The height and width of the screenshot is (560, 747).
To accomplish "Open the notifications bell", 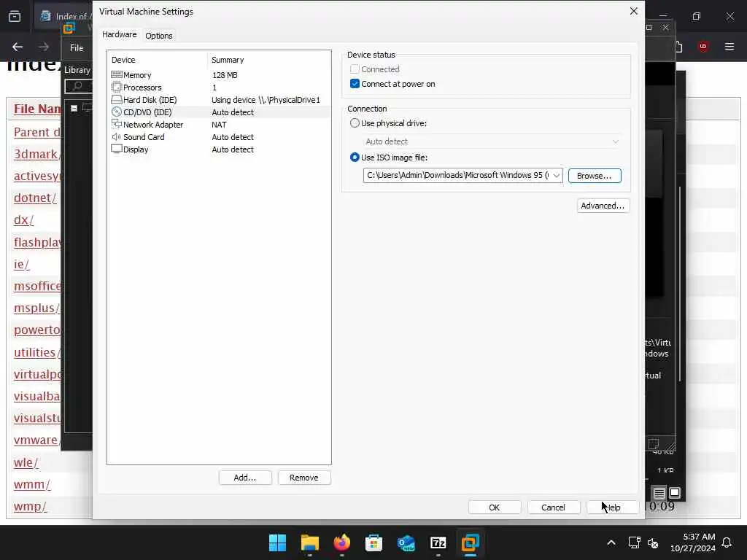I will tap(727, 542).
